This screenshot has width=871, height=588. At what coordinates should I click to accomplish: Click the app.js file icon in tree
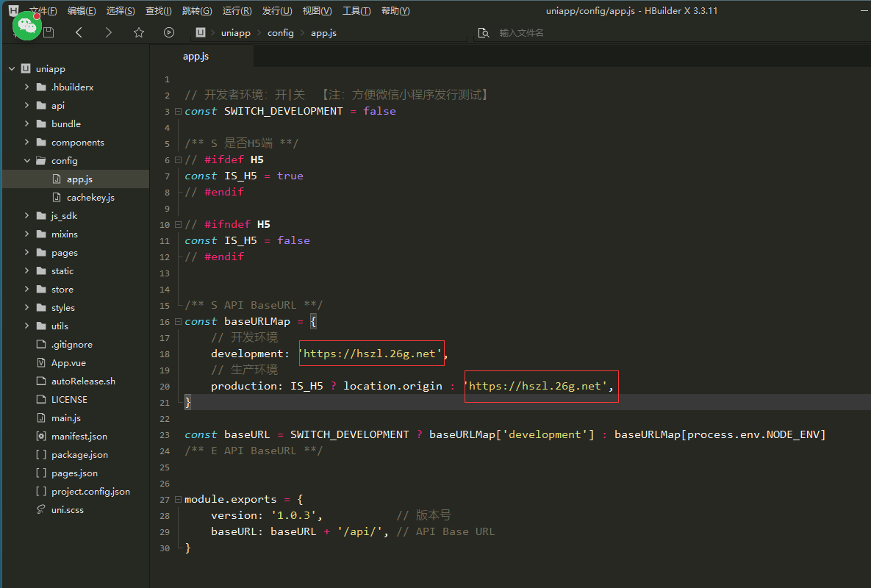tap(56, 179)
